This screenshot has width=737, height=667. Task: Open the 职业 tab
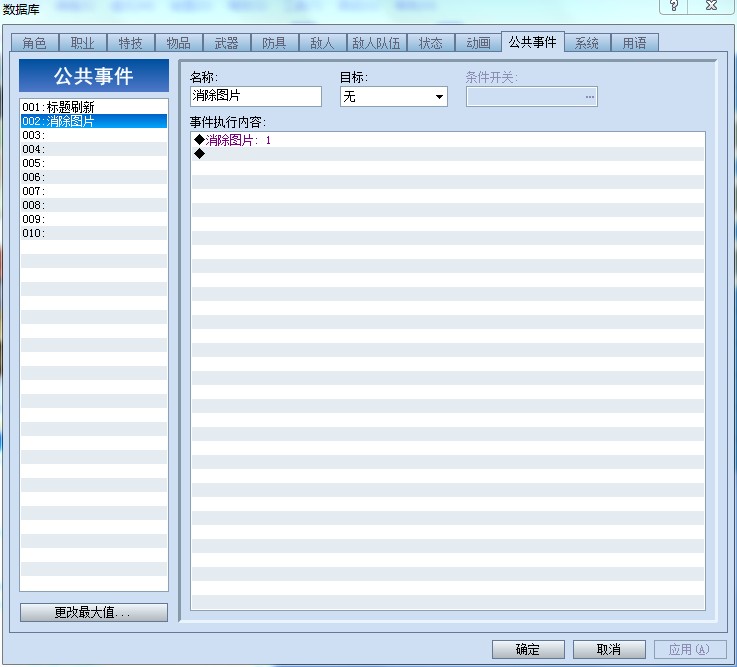(x=83, y=43)
